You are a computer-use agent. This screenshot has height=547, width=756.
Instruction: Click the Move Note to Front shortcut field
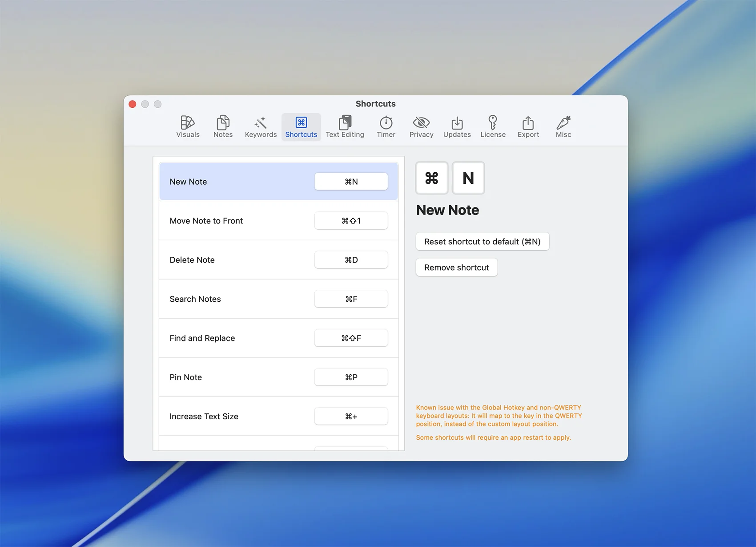351,221
